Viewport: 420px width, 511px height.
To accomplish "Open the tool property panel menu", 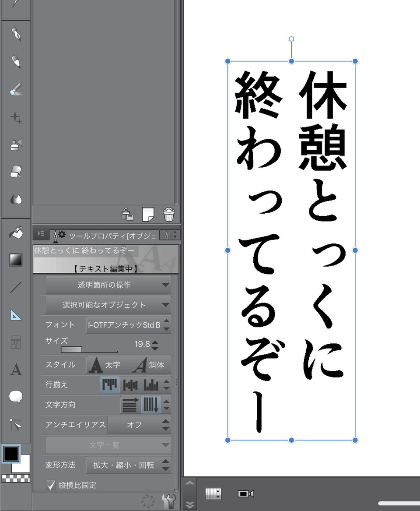I will 41,234.
